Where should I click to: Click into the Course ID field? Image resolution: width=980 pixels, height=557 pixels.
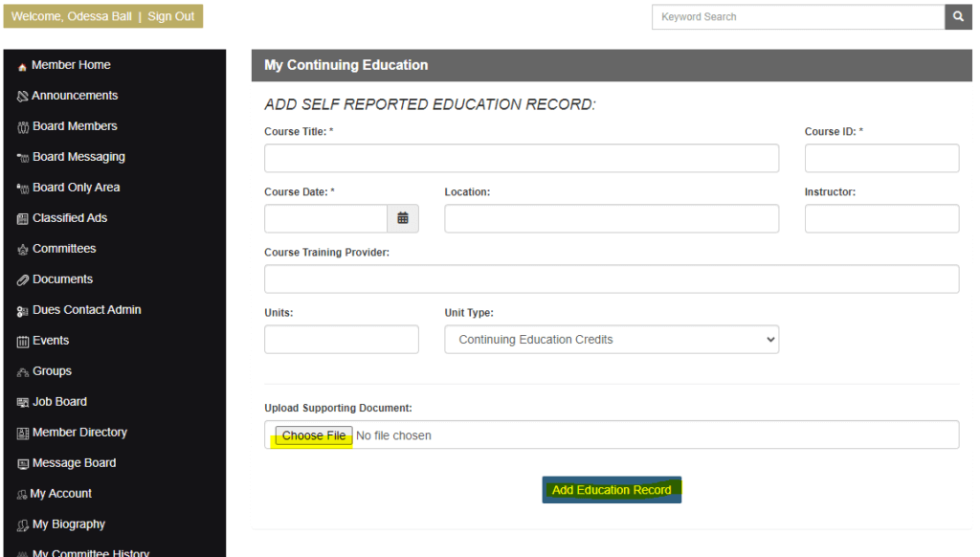coord(881,158)
